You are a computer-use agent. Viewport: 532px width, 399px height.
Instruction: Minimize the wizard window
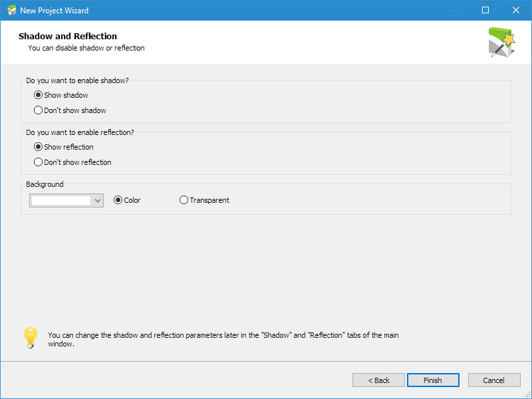(456, 10)
